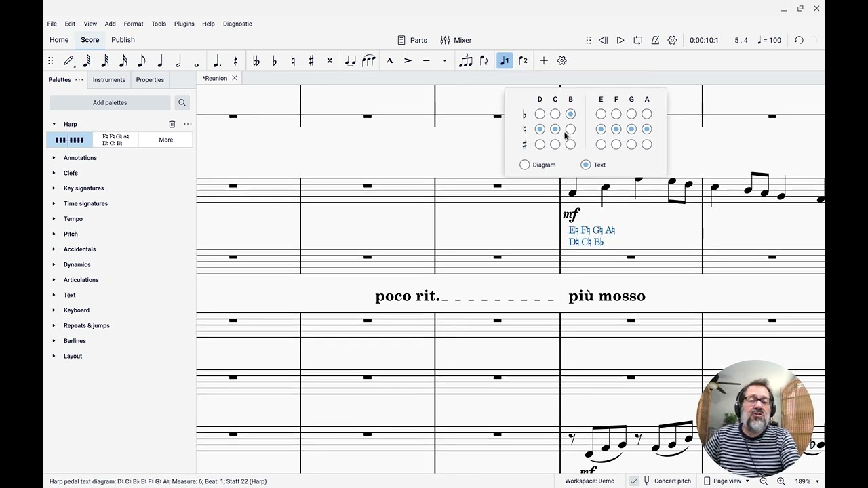
Task: Expand the Clefs palette
Action: [54, 173]
